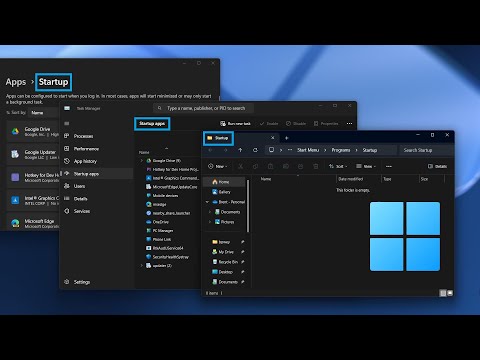Toggle the Task Manager hamburger navigation menu
480x360 pixels.
67,123
